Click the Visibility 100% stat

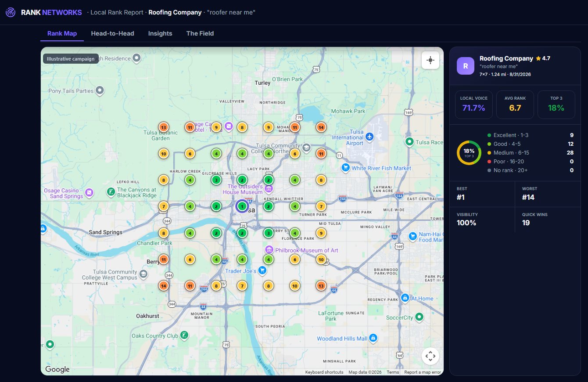482,220
